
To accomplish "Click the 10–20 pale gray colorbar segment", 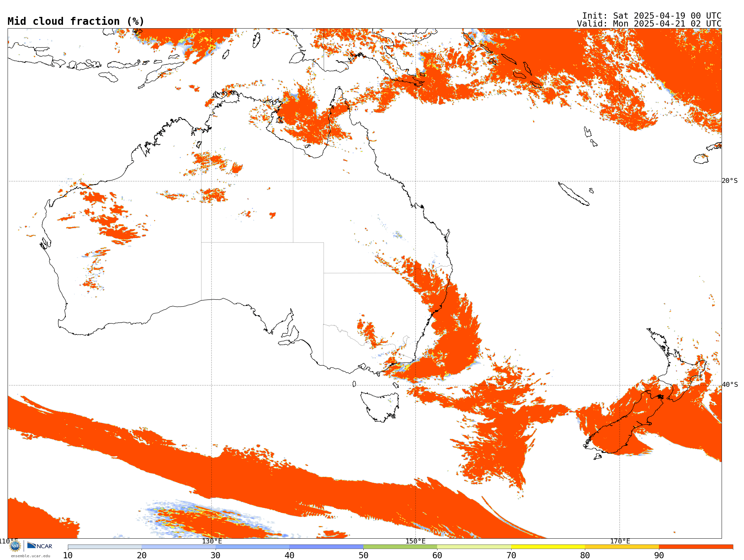I will pyautogui.click(x=105, y=547).
